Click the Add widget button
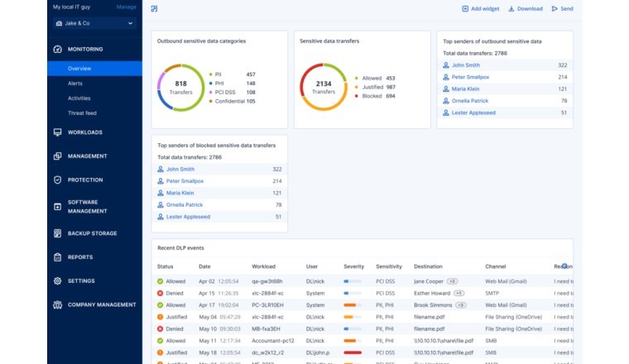This screenshot has height=364, width=629. (x=480, y=9)
